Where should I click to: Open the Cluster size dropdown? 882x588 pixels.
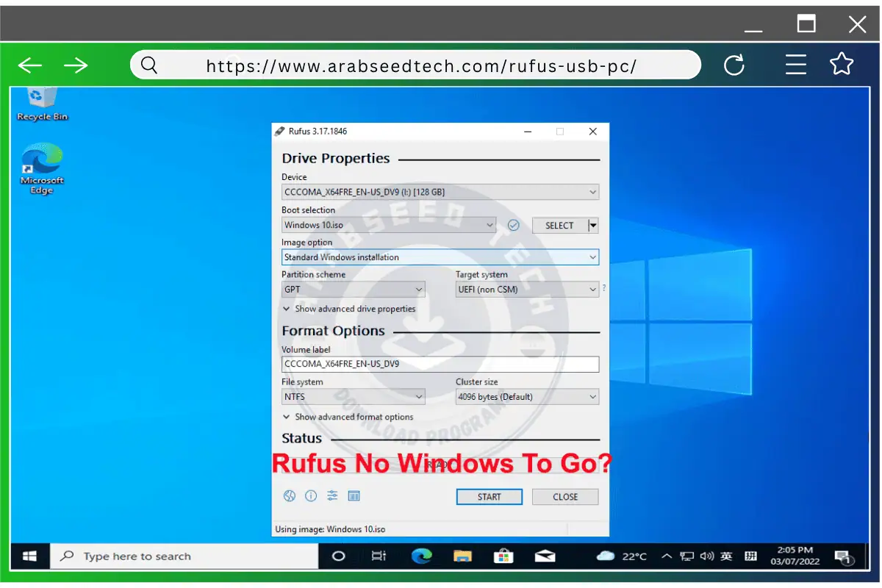click(594, 396)
